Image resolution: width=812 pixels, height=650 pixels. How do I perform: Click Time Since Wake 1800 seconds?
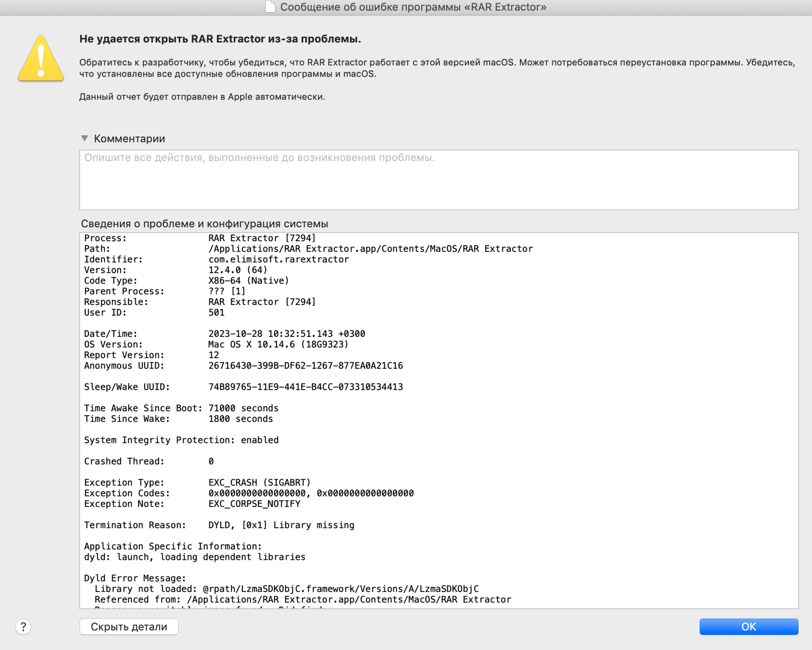[178, 419]
